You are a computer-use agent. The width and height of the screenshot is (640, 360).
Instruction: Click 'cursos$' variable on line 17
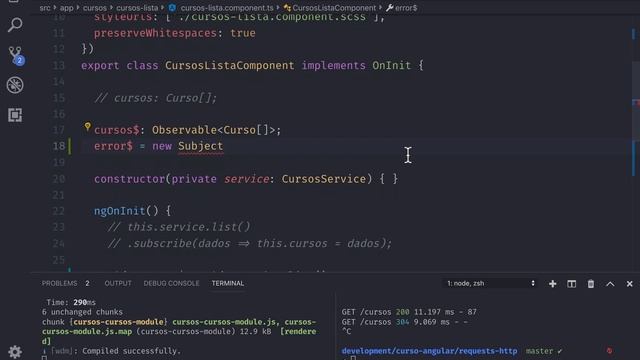pyautogui.click(x=117, y=130)
